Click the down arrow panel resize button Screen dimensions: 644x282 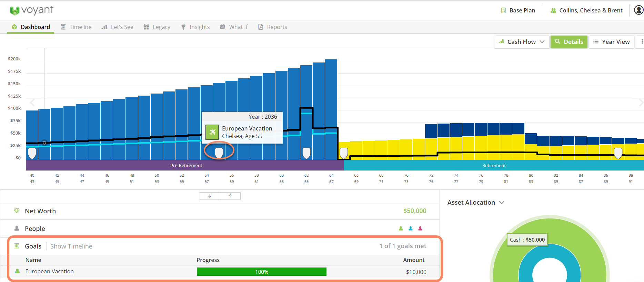point(210,196)
